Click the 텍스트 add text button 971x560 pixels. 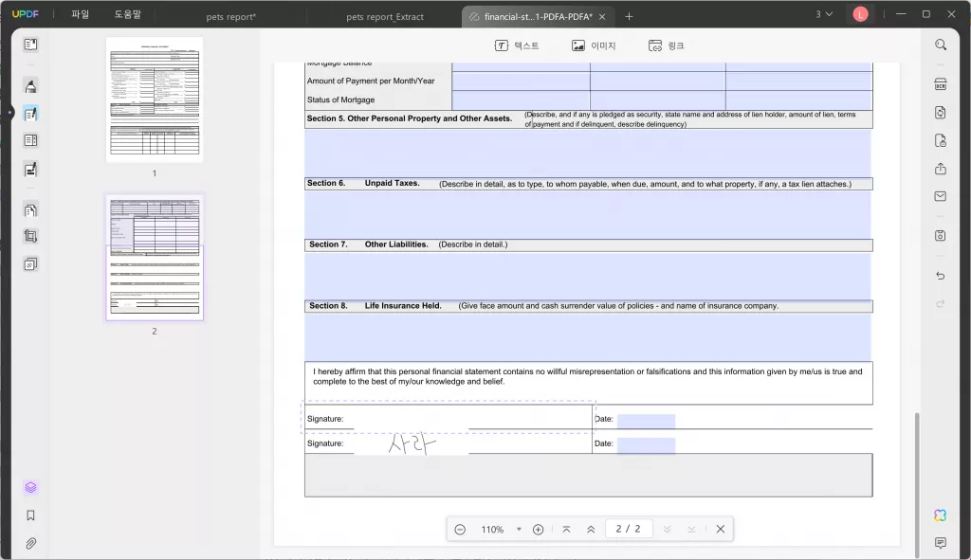pos(517,45)
